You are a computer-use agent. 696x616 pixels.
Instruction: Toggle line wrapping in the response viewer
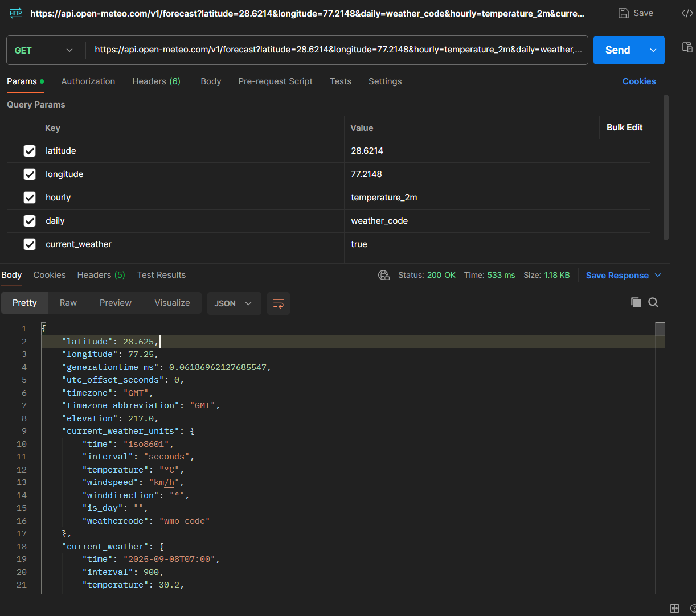pos(278,303)
